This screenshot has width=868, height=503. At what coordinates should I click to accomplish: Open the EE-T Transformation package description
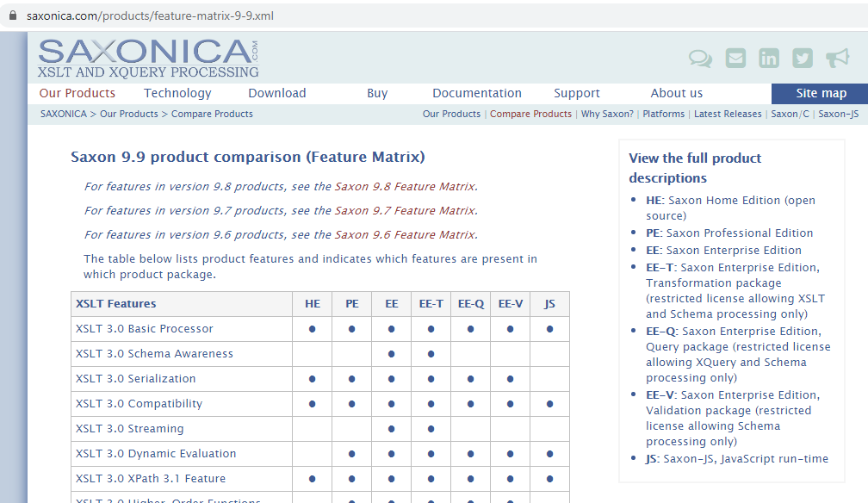(735, 291)
